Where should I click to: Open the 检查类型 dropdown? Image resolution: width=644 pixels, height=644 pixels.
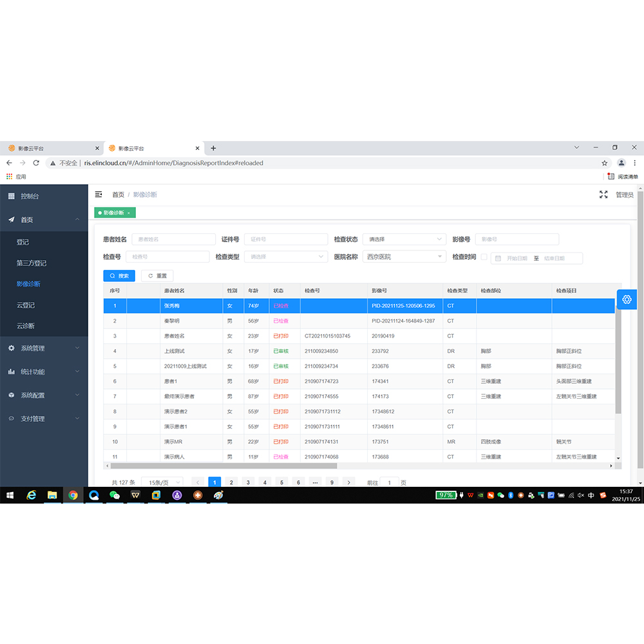point(285,257)
